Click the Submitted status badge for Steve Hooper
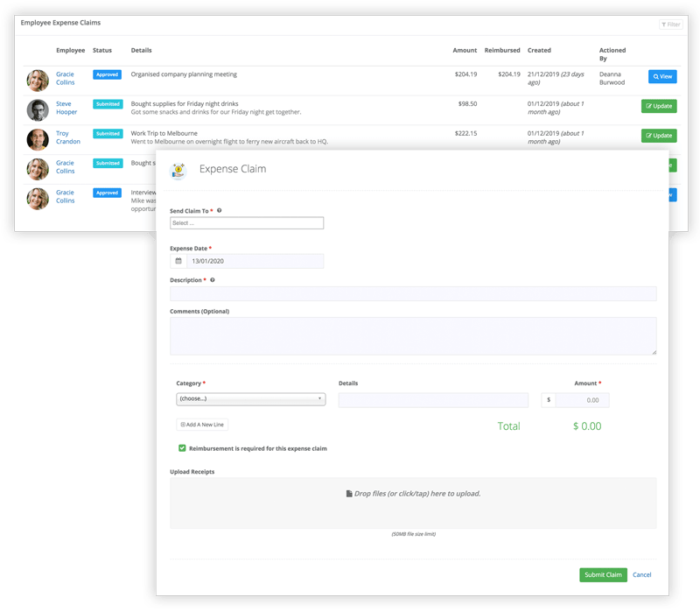 (106, 105)
